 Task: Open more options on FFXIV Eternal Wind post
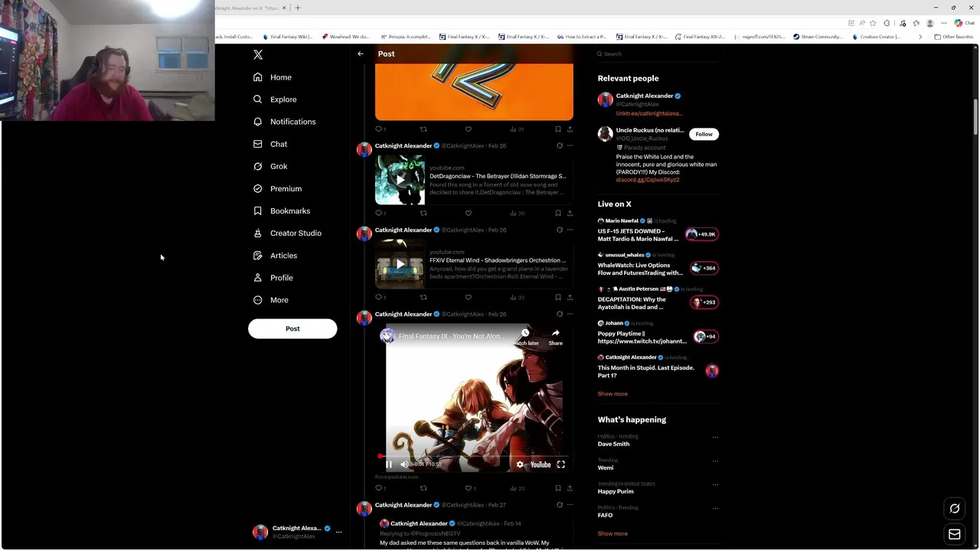[x=570, y=230]
